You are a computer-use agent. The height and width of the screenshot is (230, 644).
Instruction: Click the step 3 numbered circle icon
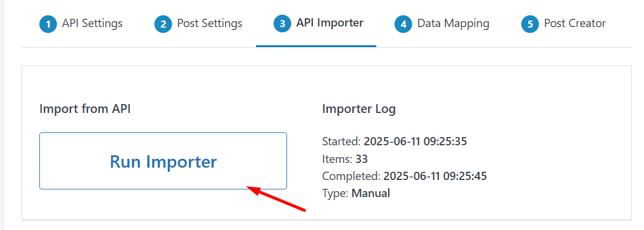[x=282, y=24]
